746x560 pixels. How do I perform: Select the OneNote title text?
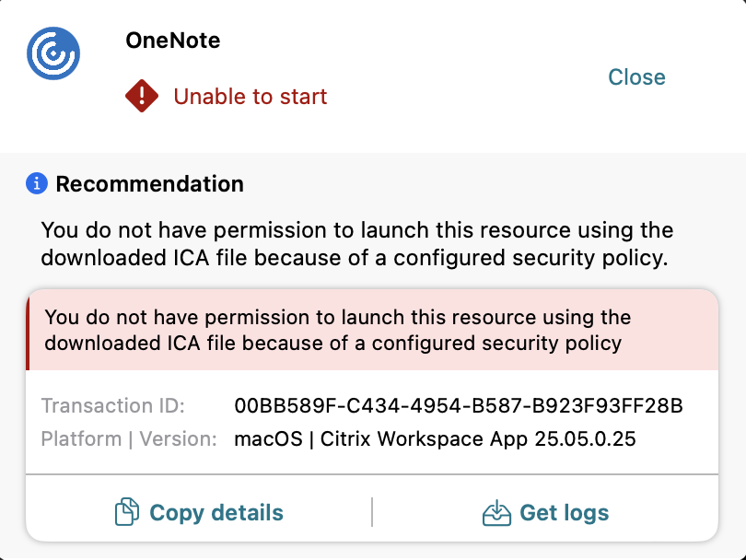click(172, 41)
